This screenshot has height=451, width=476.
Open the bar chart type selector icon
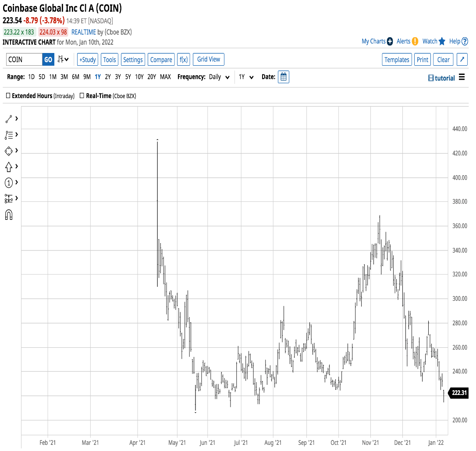pos(63,59)
